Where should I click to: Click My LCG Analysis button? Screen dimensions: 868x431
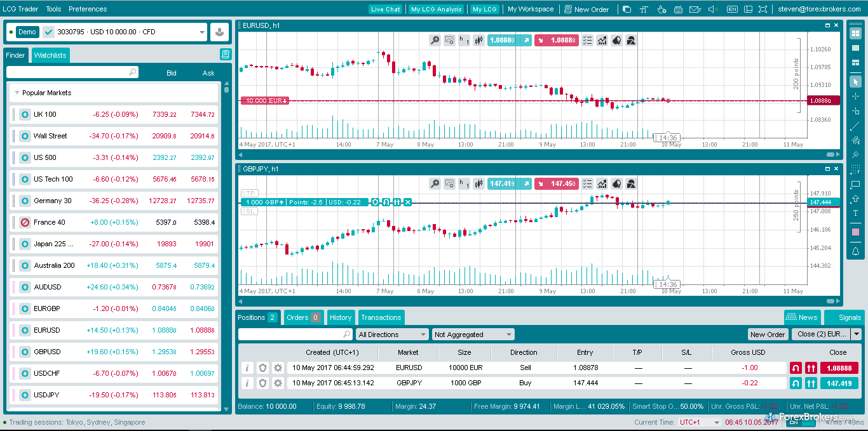point(437,9)
